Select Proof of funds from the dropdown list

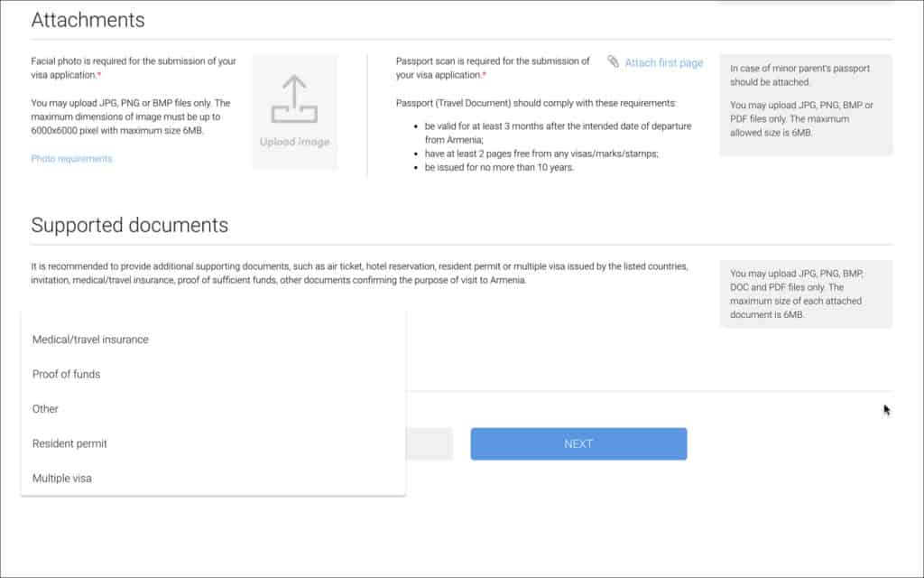[x=213, y=374]
